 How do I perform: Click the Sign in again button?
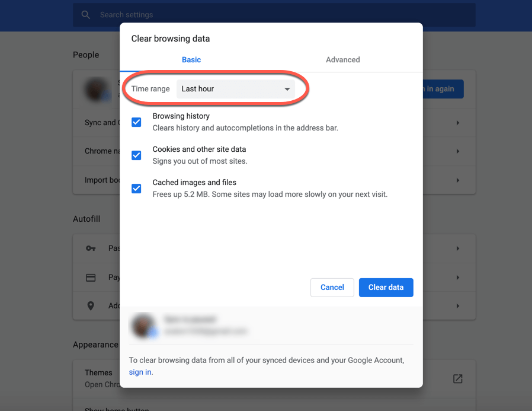click(x=443, y=89)
